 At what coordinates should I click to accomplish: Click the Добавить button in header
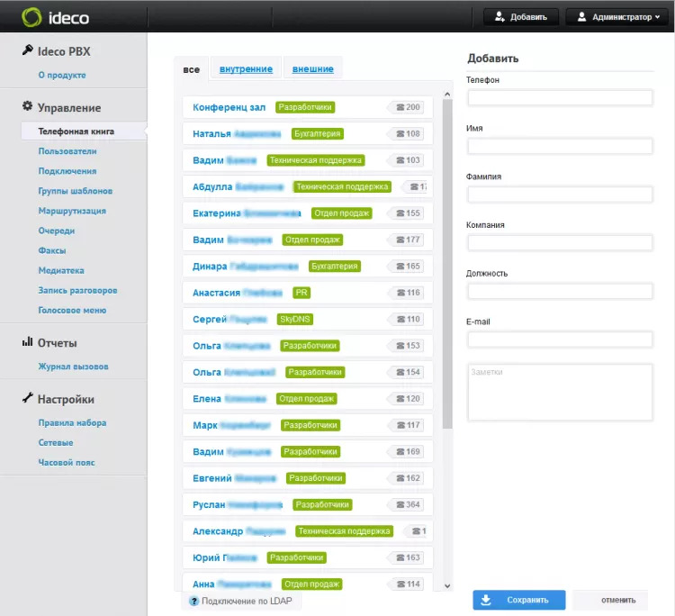click(521, 16)
